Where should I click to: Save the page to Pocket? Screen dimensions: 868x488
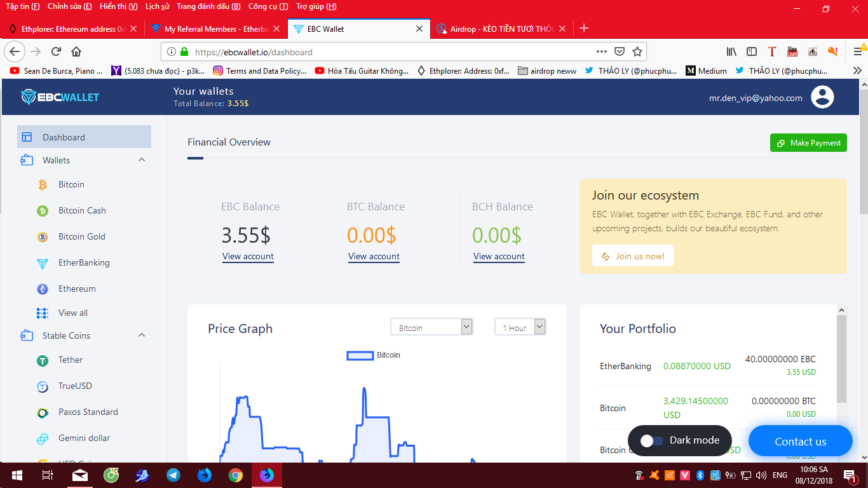tap(620, 51)
